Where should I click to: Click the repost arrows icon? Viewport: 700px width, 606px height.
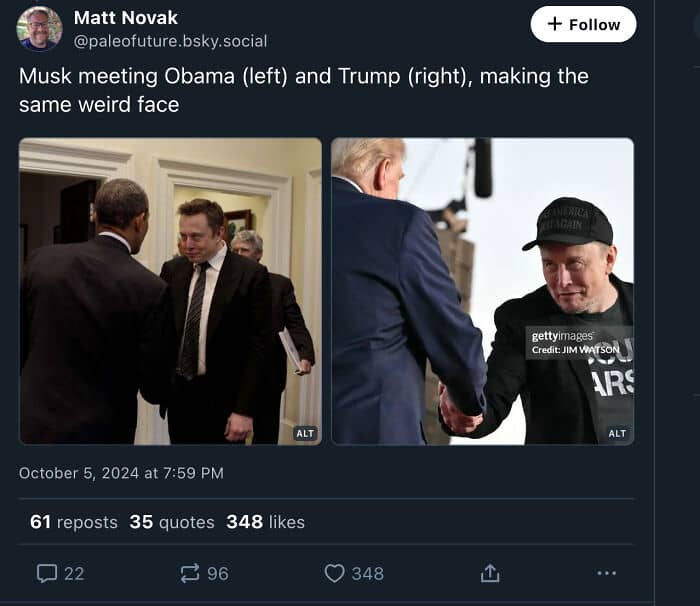point(190,573)
